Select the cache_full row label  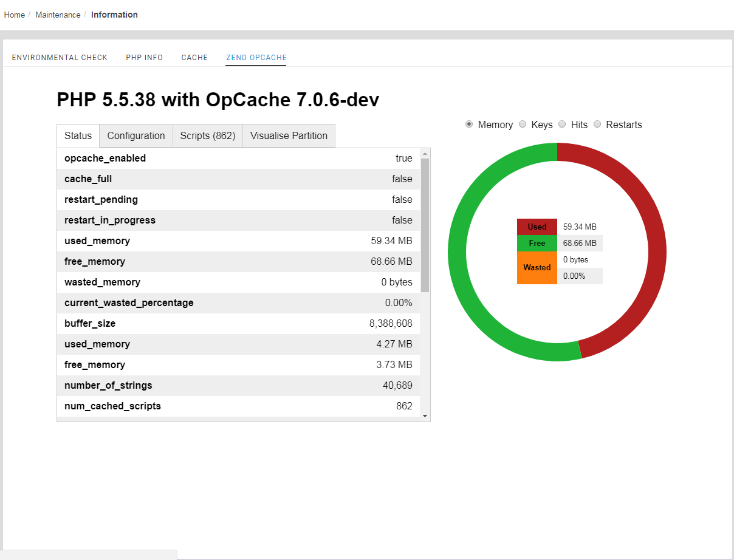point(88,179)
